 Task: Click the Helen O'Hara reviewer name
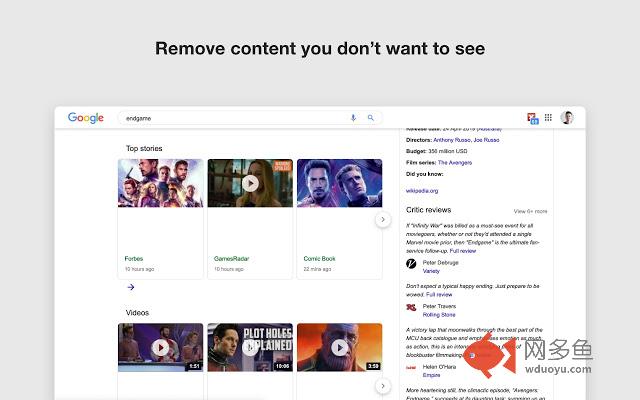tap(440, 367)
